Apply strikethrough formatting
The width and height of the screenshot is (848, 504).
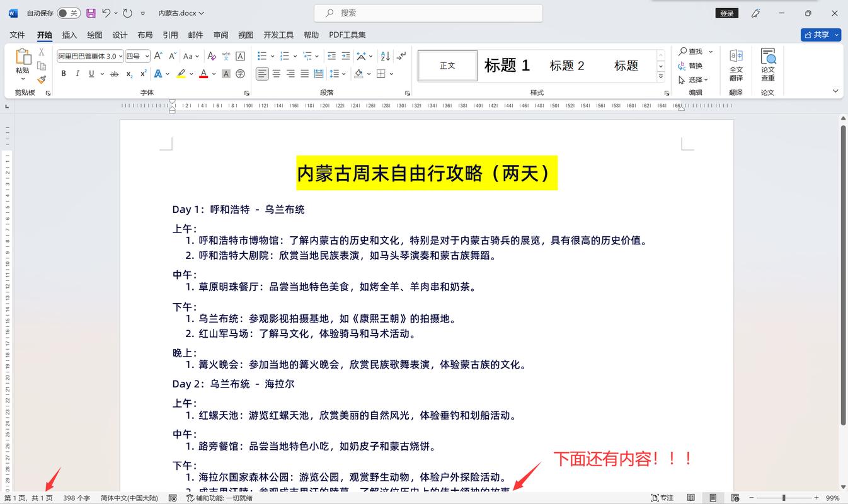pos(114,74)
